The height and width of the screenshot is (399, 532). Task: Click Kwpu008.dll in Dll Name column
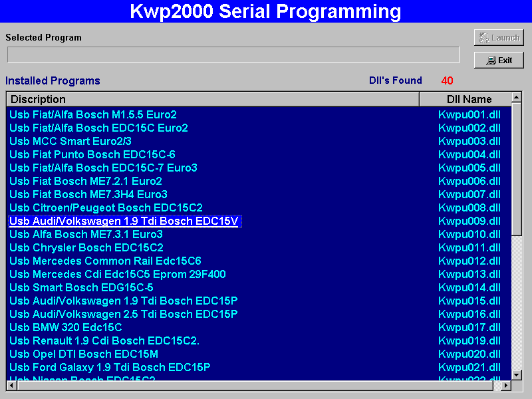pos(469,207)
